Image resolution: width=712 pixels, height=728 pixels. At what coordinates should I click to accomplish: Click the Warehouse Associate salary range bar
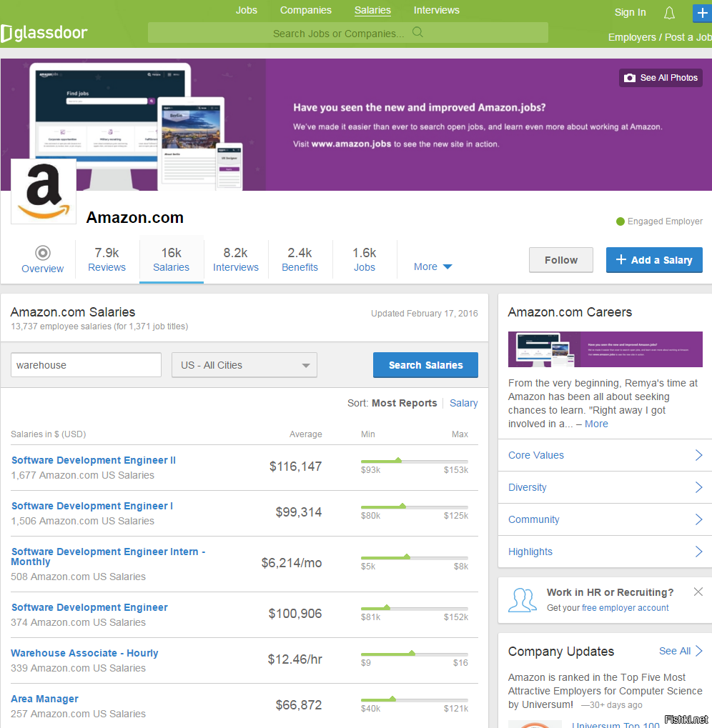pyautogui.click(x=415, y=654)
